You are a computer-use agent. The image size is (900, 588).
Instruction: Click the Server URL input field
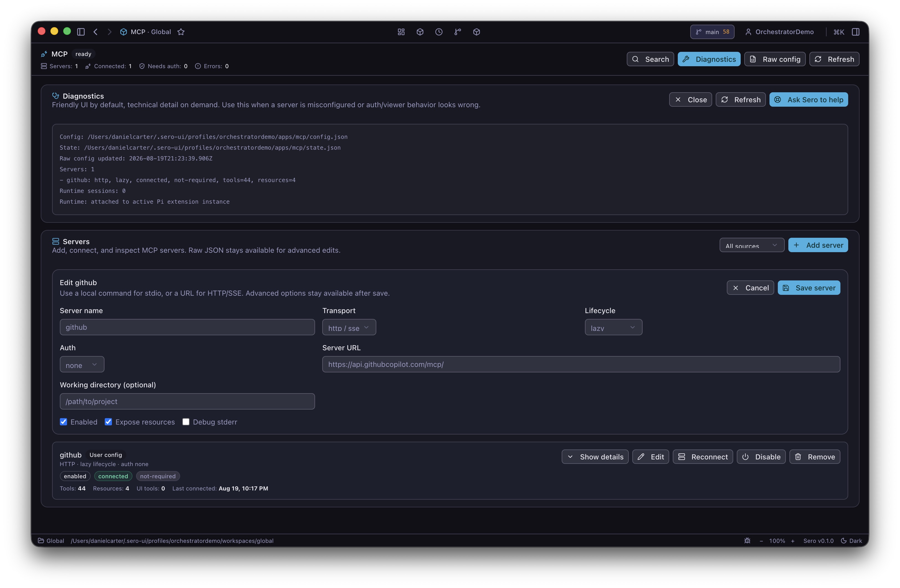[x=581, y=364]
